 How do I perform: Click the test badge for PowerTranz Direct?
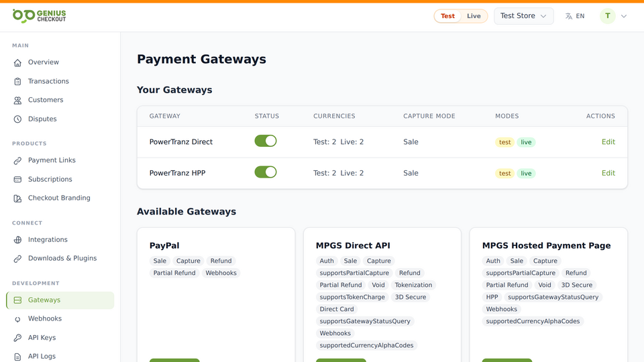[x=504, y=142]
